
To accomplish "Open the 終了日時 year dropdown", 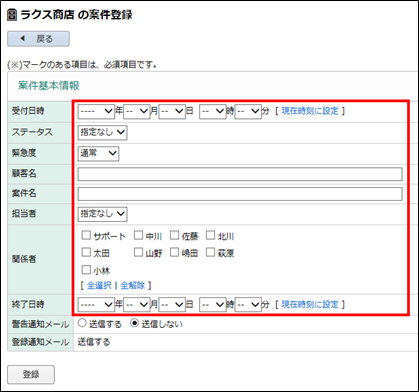I will [96, 305].
